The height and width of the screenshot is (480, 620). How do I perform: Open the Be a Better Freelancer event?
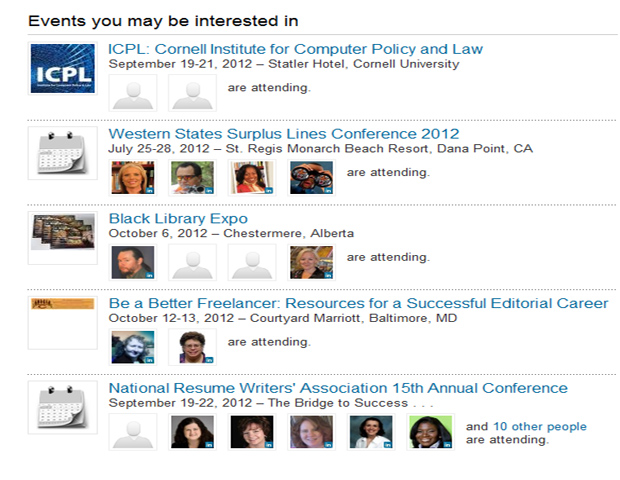point(358,303)
